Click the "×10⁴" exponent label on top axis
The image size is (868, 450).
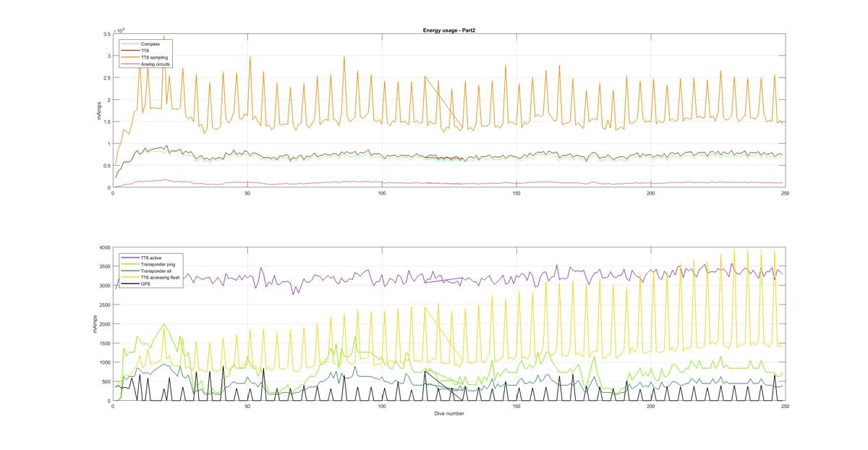[x=119, y=30]
